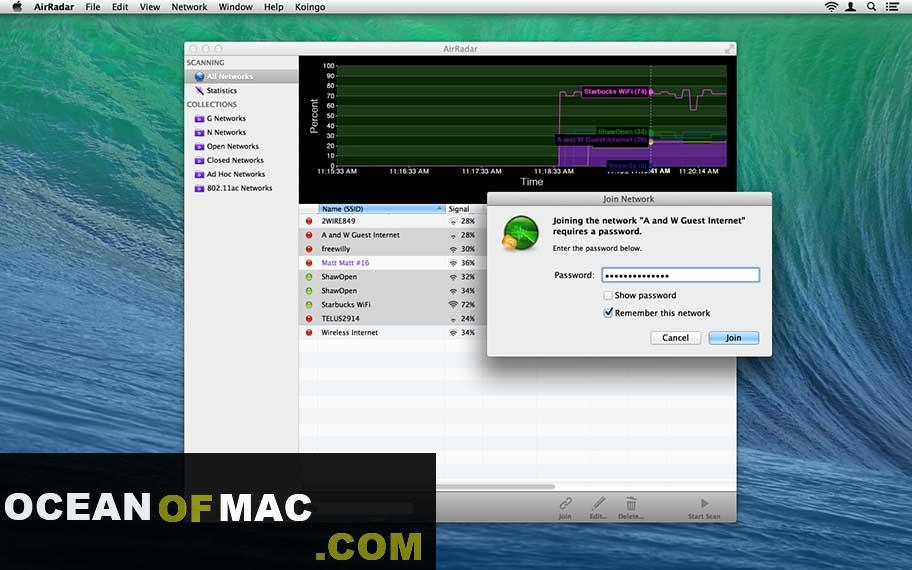Open the AirRadar application menu
Image resolution: width=912 pixels, height=570 pixels.
pyautogui.click(x=54, y=7)
